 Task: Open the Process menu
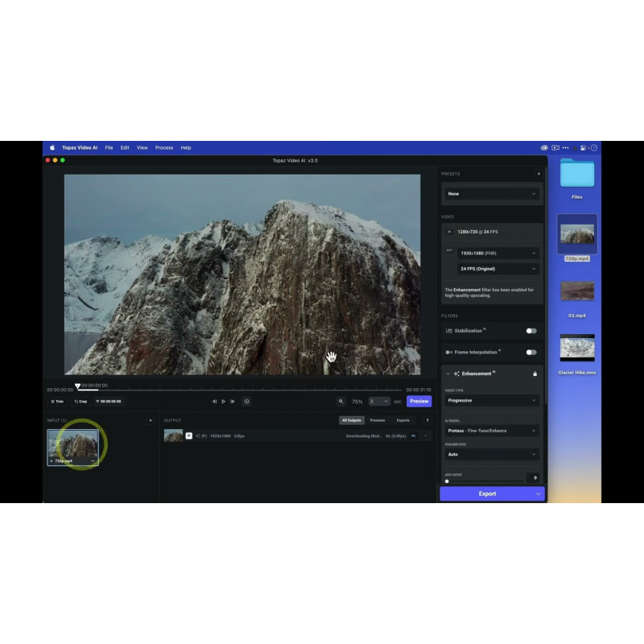point(164,148)
